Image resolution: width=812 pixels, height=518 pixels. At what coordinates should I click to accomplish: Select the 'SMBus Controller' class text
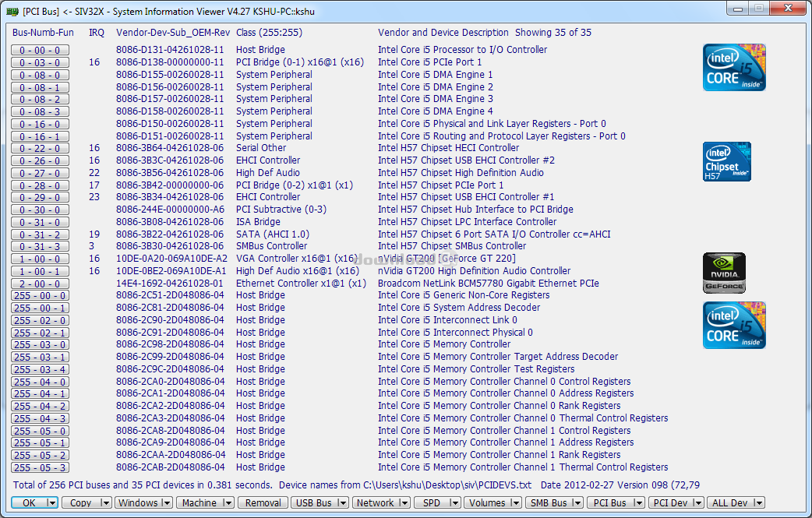pyautogui.click(x=271, y=246)
